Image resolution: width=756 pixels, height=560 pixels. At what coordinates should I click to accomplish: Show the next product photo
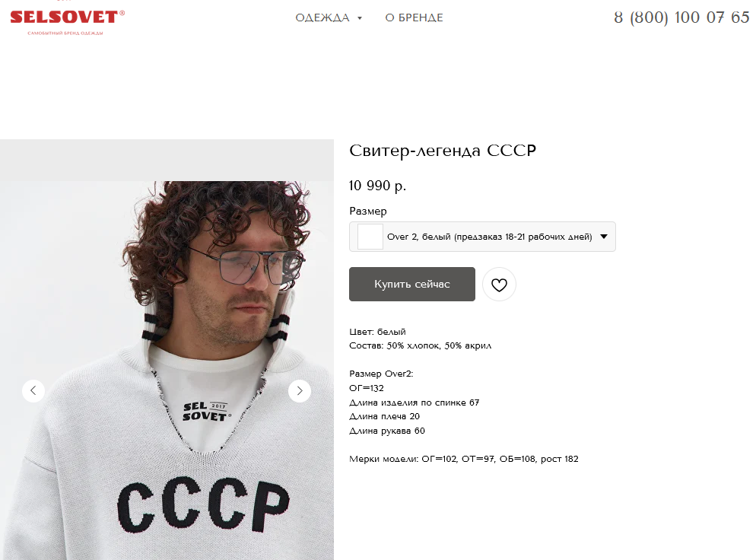pyautogui.click(x=300, y=390)
